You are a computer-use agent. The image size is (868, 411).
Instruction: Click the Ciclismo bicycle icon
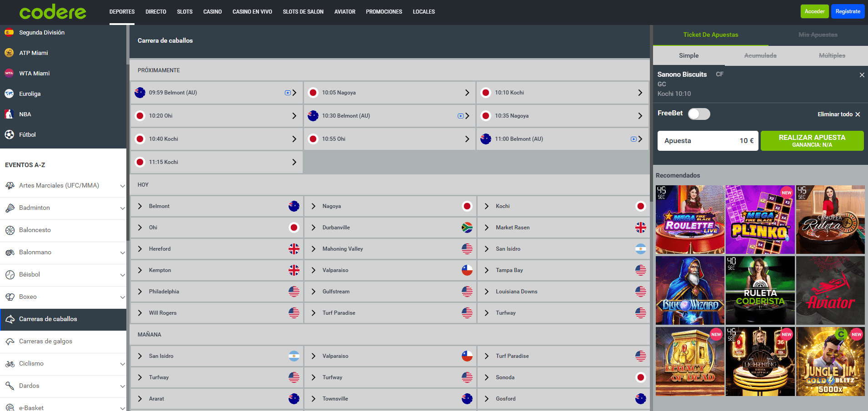coord(10,363)
